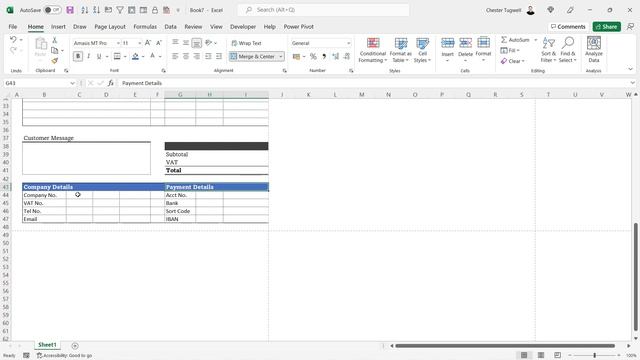Open Merge & Center dropdown arrow
The image size is (640, 360).
281,56
